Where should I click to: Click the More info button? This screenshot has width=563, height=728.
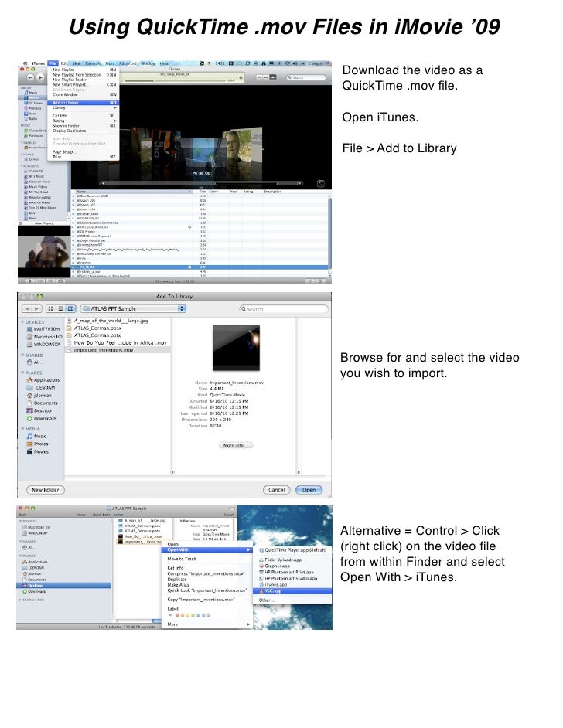tap(236, 445)
